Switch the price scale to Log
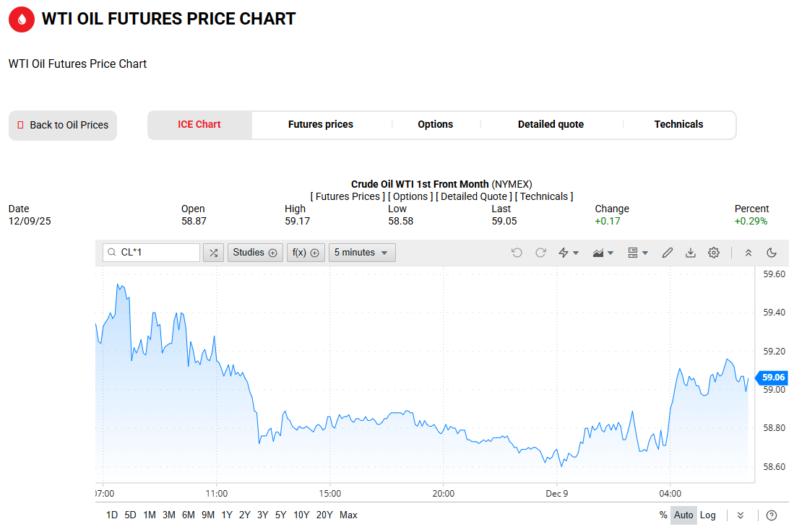The image size is (794, 532). pyautogui.click(x=708, y=515)
